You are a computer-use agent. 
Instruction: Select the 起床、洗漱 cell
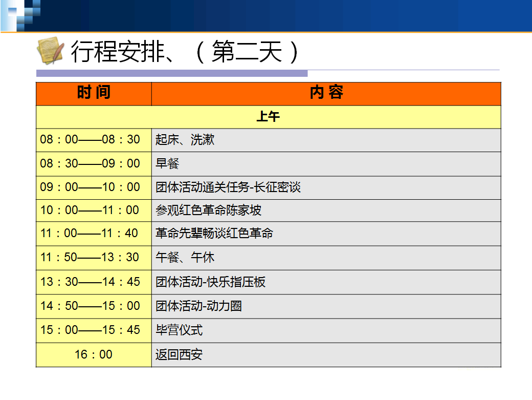[x=326, y=140]
